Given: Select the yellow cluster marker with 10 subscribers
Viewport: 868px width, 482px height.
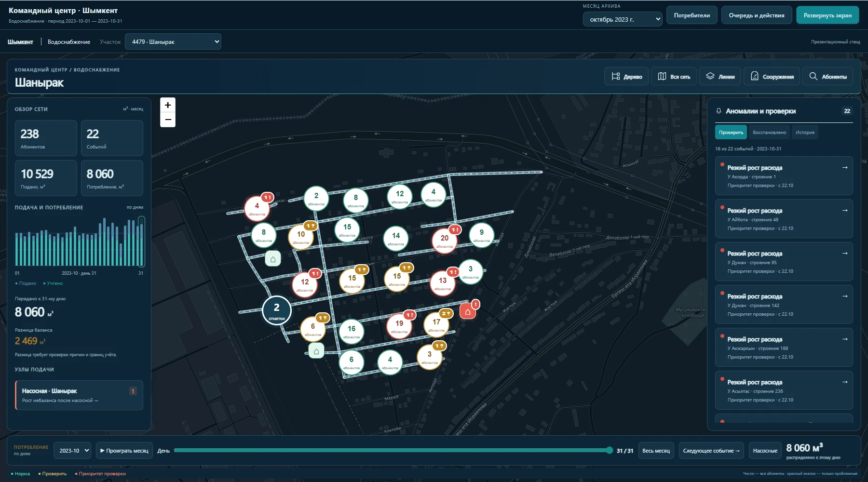Looking at the screenshot, I should [301, 237].
